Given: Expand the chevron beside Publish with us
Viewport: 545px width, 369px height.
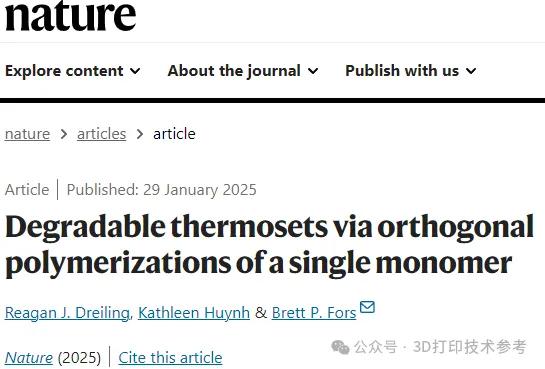Looking at the screenshot, I should 471,71.
